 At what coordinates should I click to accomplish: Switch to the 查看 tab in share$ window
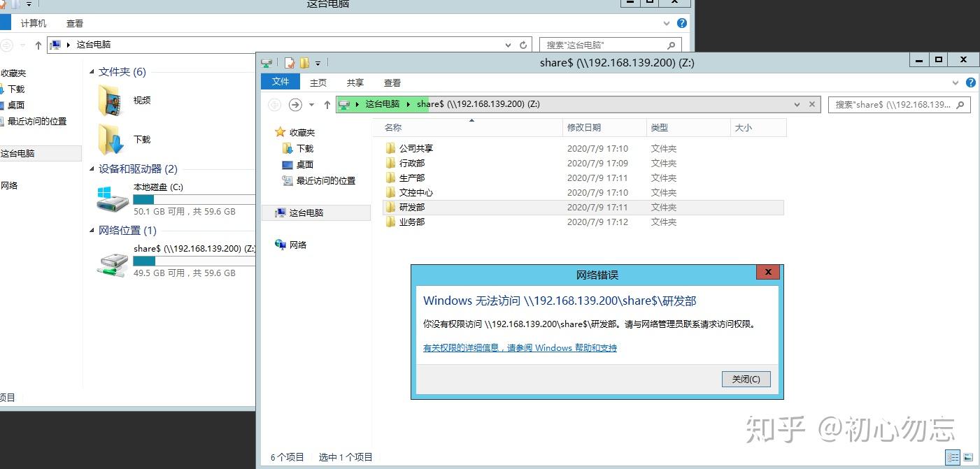pos(392,82)
